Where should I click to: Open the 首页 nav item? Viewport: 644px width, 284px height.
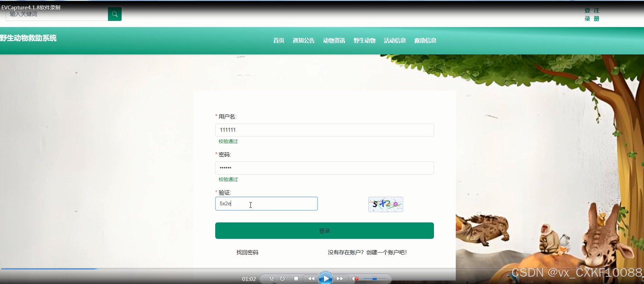pos(279,40)
